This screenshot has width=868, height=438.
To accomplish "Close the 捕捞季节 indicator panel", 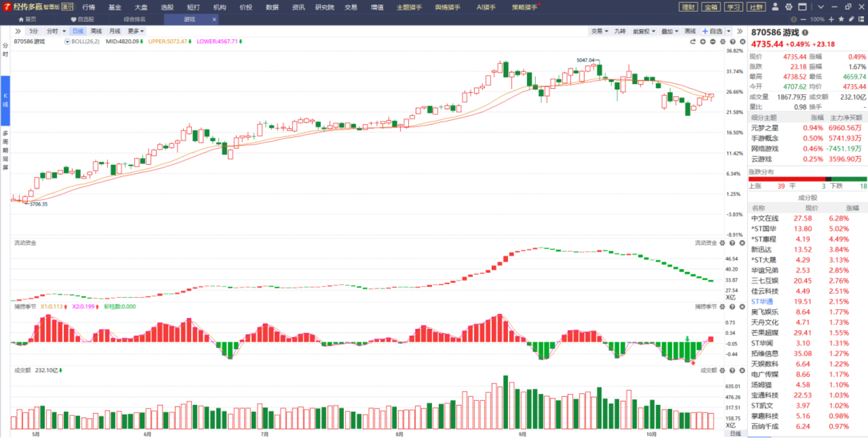I will point(742,306).
